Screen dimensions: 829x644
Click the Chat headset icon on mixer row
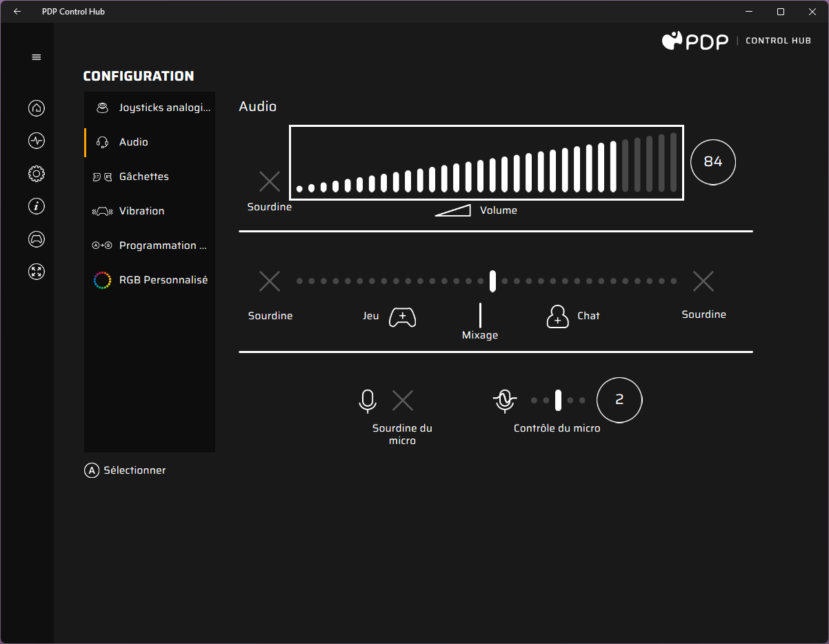[x=557, y=317]
